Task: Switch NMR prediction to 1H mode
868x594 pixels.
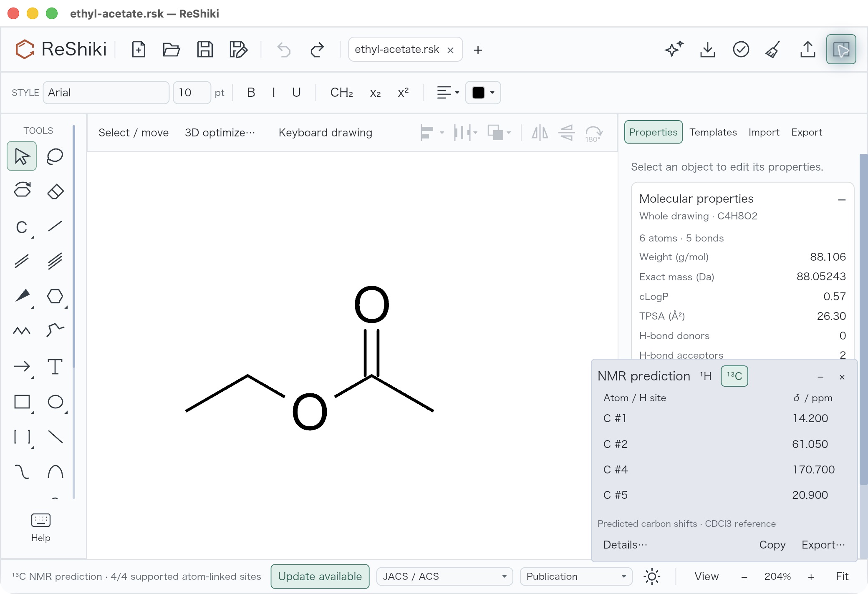Action: [x=706, y=376]
